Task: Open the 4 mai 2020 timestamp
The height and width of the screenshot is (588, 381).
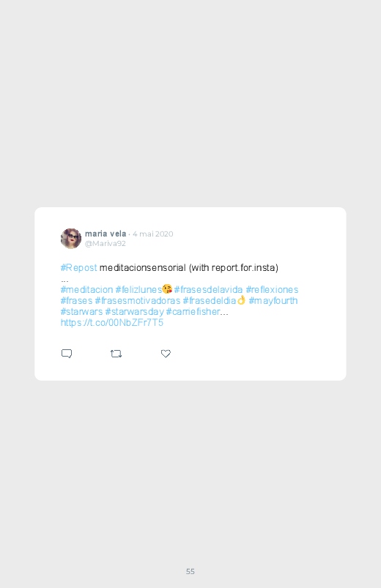Action: (153, 234)
